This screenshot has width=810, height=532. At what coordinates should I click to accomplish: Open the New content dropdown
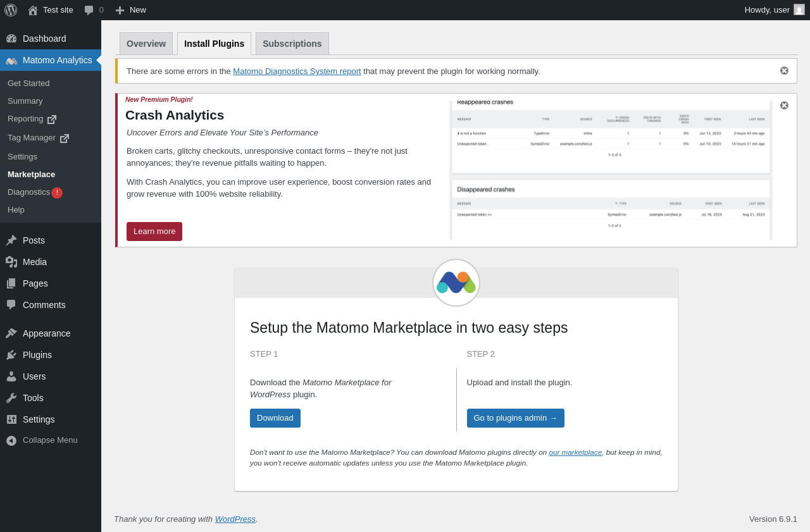pyautogui.click(x=130, y=10)
